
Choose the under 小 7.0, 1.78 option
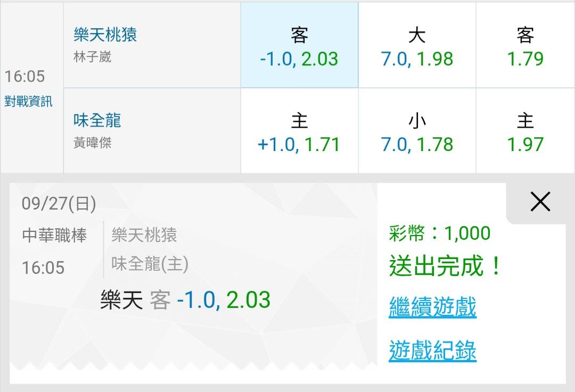[x=417, y=131]
